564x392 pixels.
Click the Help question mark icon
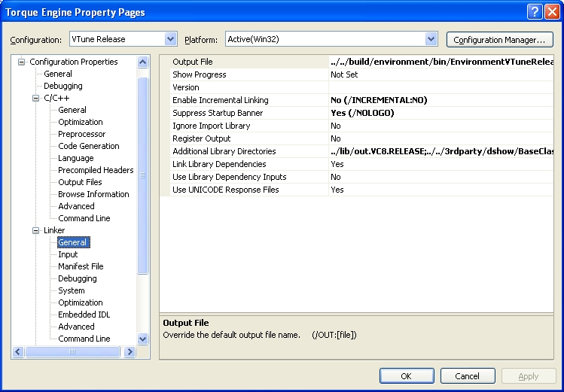(534, 12)
